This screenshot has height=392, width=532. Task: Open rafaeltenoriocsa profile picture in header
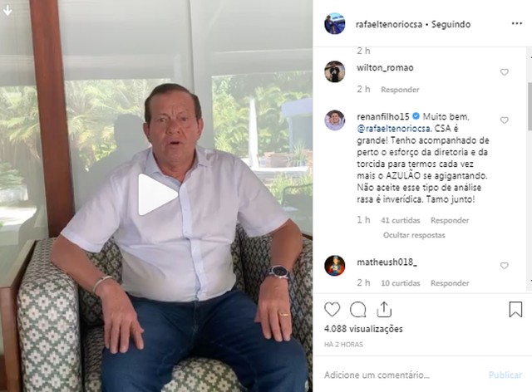[x=334, y=24]
